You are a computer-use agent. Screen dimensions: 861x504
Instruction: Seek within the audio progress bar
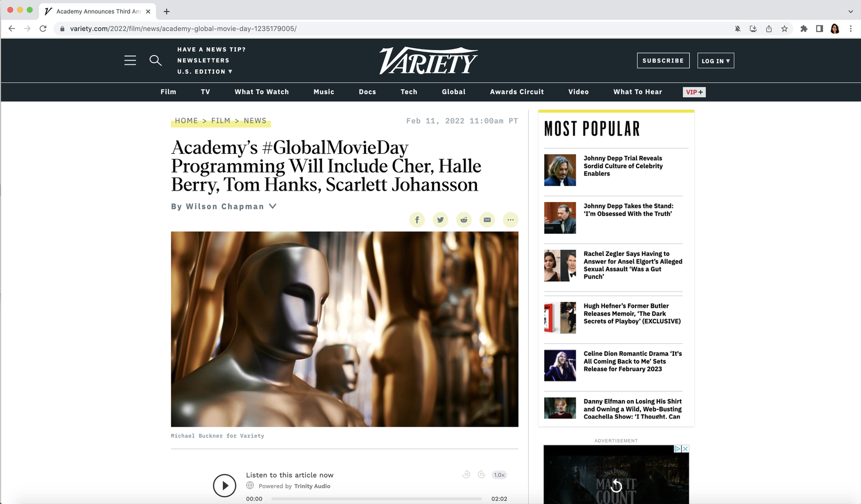click(377, 499)
